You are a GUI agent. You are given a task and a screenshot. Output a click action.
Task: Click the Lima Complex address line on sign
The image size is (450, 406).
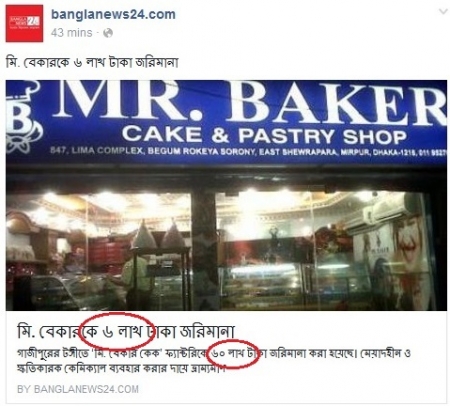pos(248,152)
